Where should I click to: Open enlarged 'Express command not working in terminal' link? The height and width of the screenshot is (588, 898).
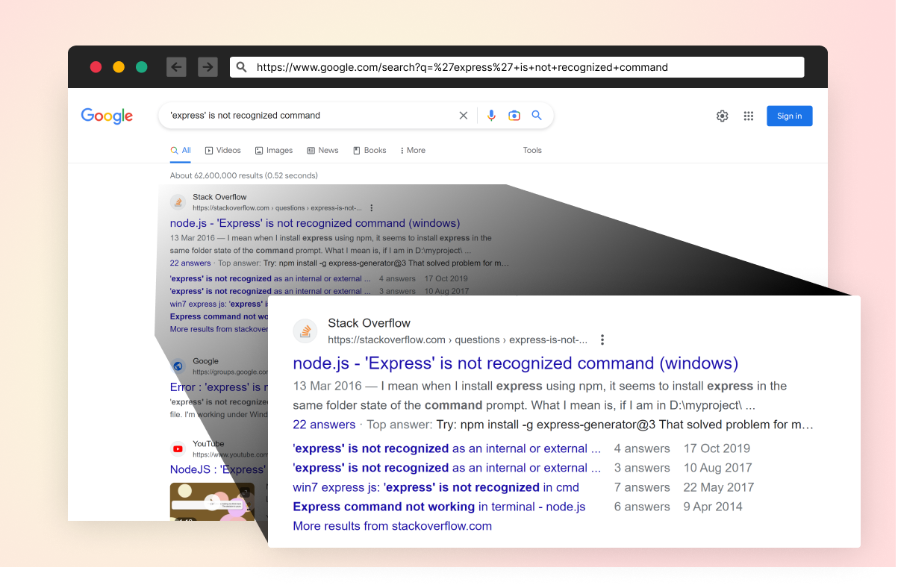[439, 507]
